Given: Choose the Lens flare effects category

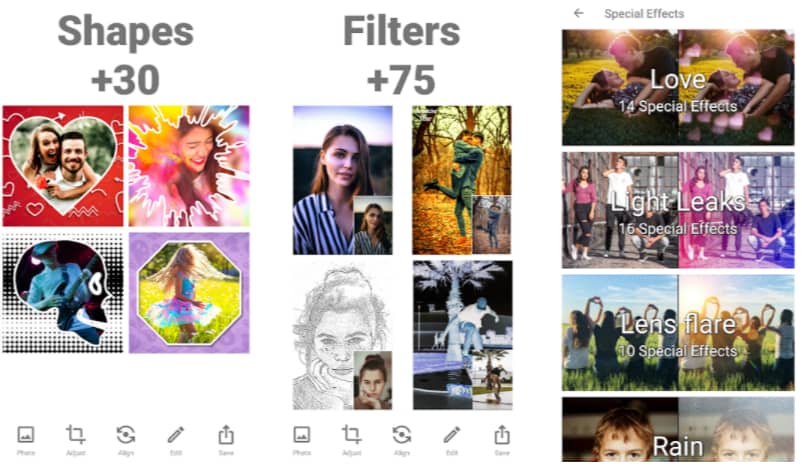Looking at the screenshot, I should [678, 333].
